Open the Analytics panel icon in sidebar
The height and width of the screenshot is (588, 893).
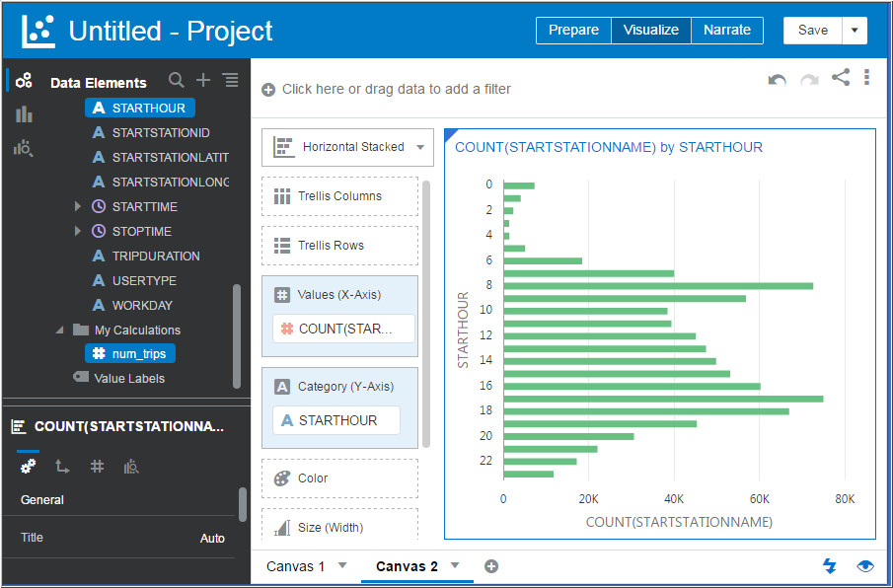pos(24,148)
